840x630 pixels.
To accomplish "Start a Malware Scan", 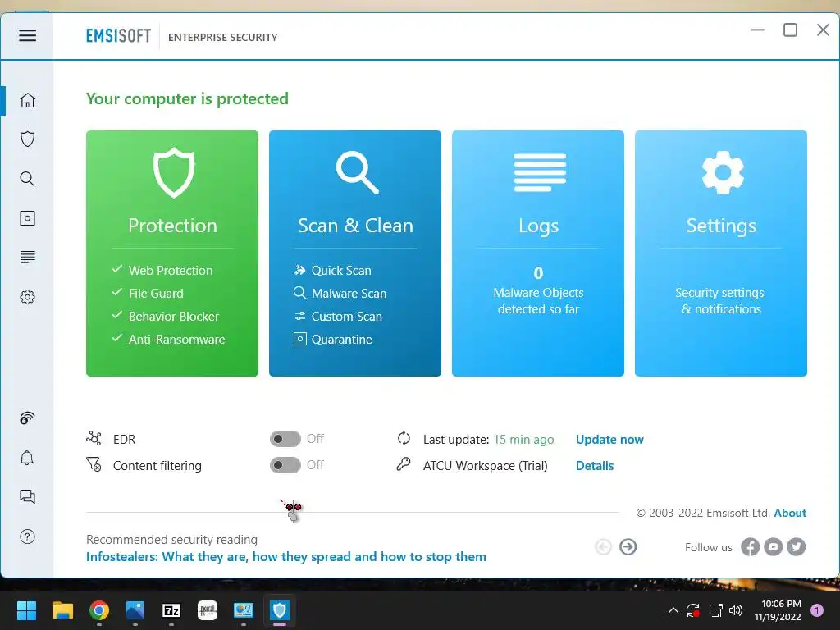I will pyautogui.click(x=349, y=294).
